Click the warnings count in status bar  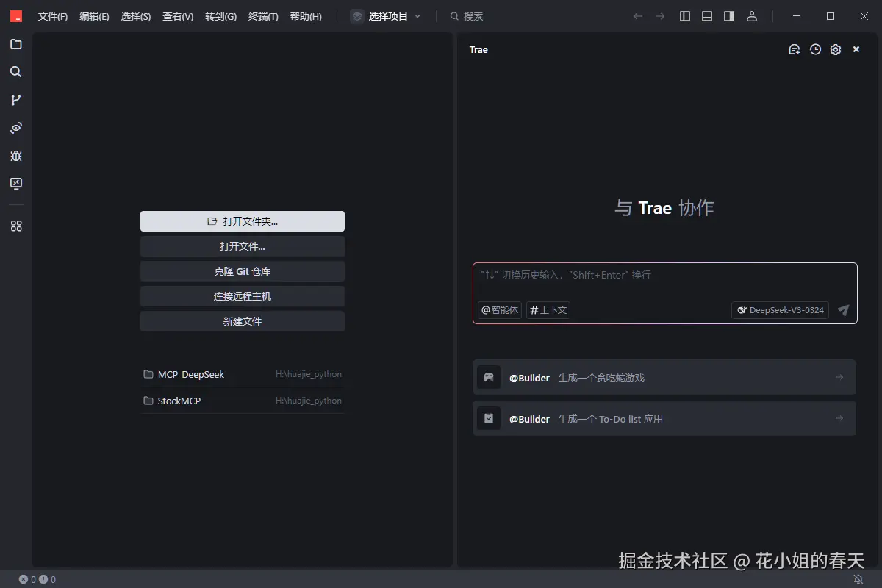click(48, 580)
